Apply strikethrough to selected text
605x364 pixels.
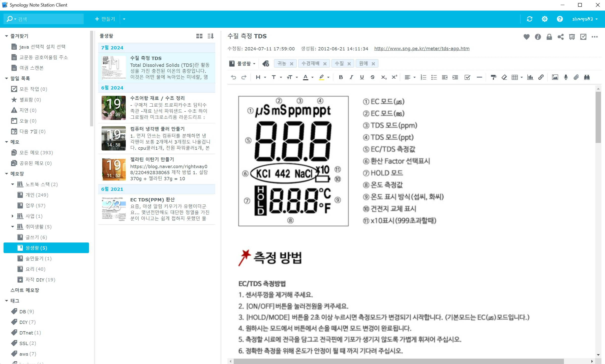click(x=373, y=77)
